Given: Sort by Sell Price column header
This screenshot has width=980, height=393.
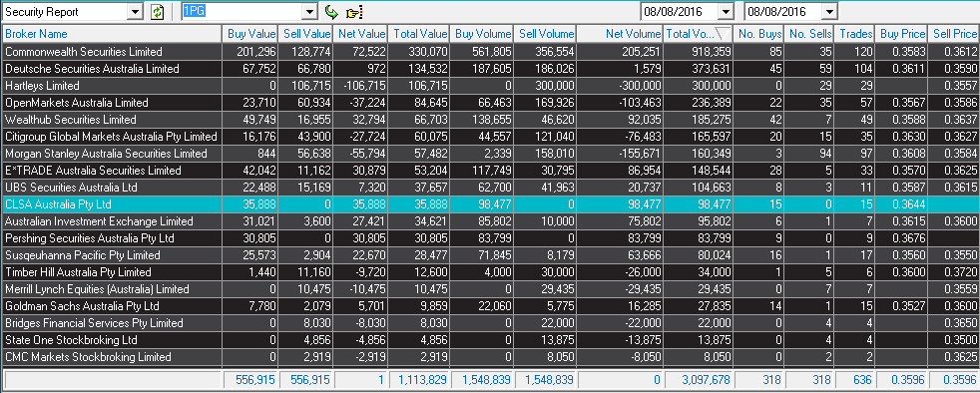Looking at the screenshot, I should [x=954, y=34].
